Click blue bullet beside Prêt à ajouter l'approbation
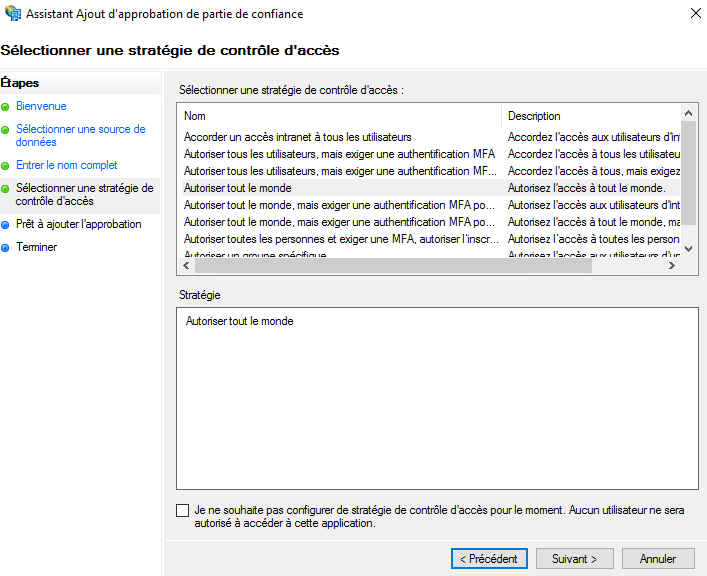The image size is (707, 576). tap(6, 225)
